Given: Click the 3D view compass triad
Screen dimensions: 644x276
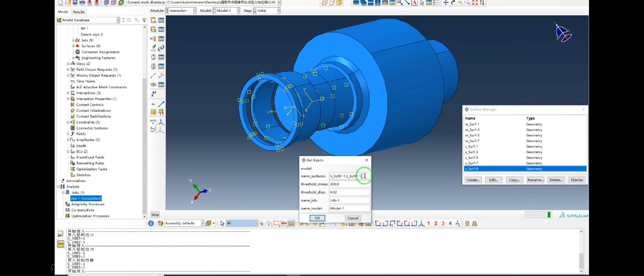Looking at the screenshot, I should coord(563,32).
